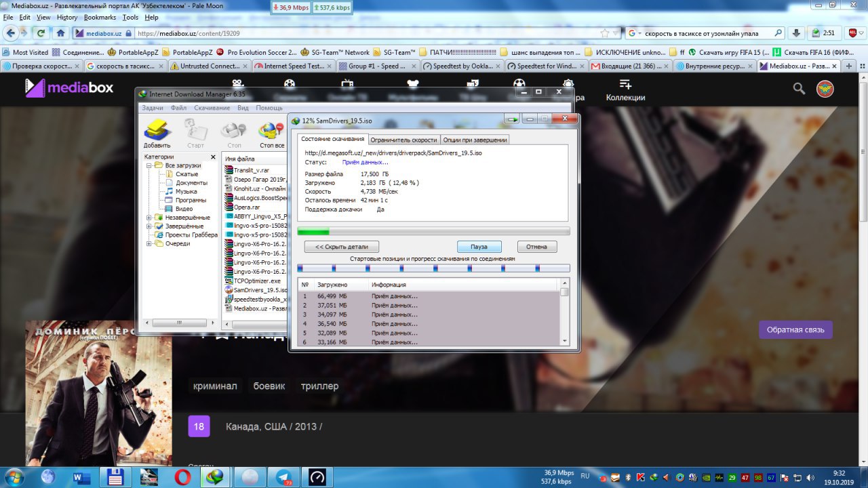The image size is (868, 488).
Task: Click the Старт icon in IDM toolbar
Action: pos(195,129)
